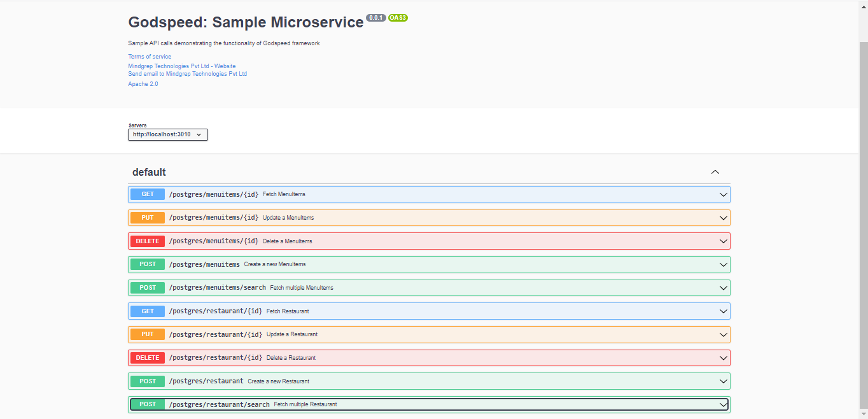Click the PUT badge on Update a MenuItems

coord(147,217)
